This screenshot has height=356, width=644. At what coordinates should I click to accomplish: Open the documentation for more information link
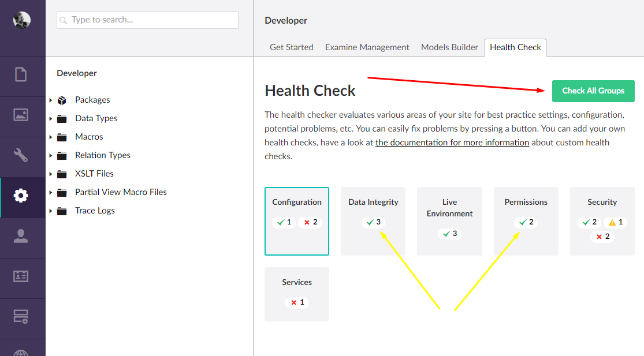click(x=452, y=142)
